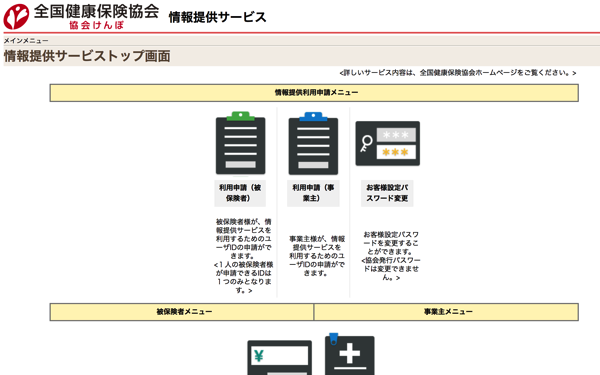Open the green clipboard 利用申請（被保険者） icon
600x375 pixels.
coord(241,143)
